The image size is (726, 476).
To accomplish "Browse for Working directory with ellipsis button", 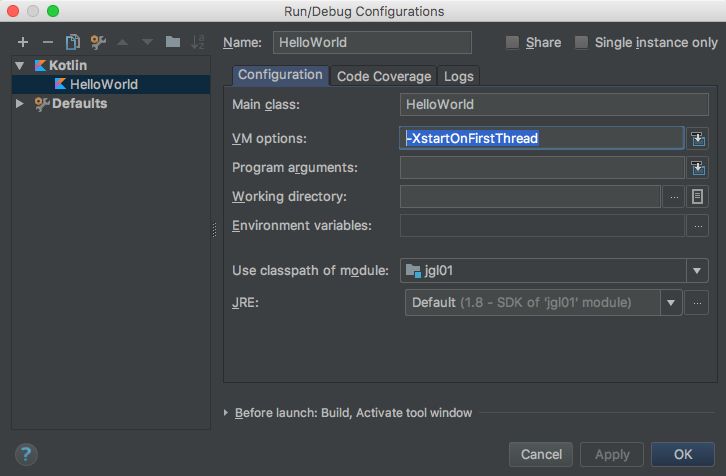I will [674, 197].
